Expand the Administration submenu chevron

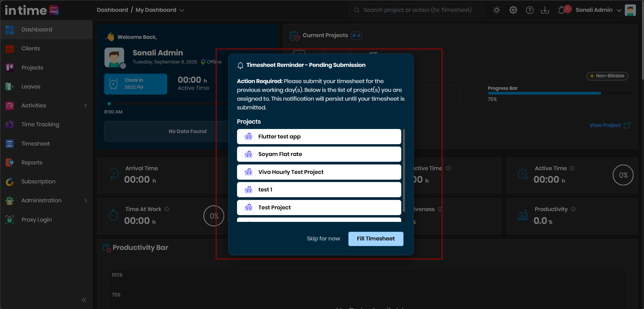click(x=86, y=201)
